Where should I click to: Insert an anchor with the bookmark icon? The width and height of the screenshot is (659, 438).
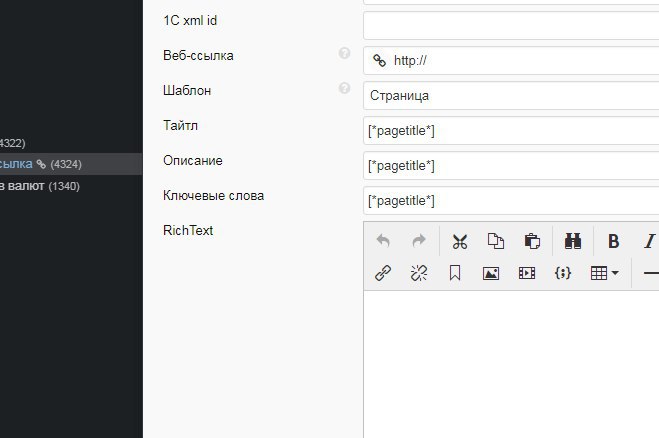(x=455, y=273)
